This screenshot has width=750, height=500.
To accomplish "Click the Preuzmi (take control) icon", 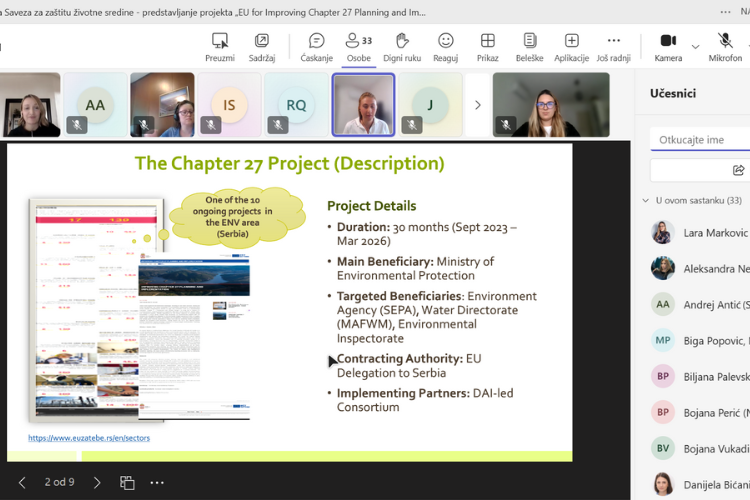I will (220, 41).
